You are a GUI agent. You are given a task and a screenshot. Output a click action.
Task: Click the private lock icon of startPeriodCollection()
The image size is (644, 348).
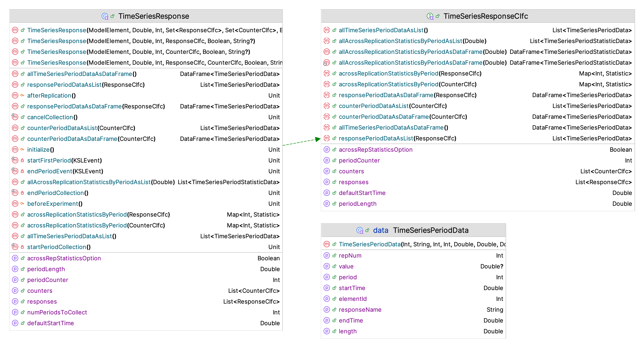pos(23,247)
